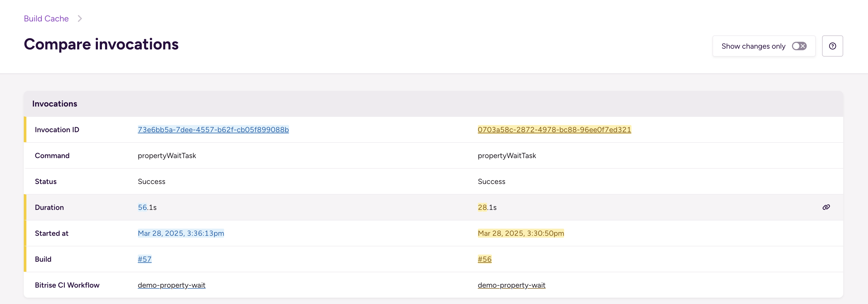Open invocation 73e6bb5a-7dee-4557-b62f-cb05f899088b
The height and width of the screenshot is (304, 868).
(x=213, y=130)
